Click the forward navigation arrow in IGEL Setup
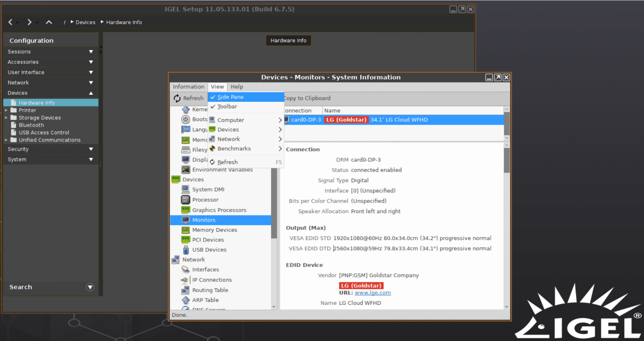 29,22
